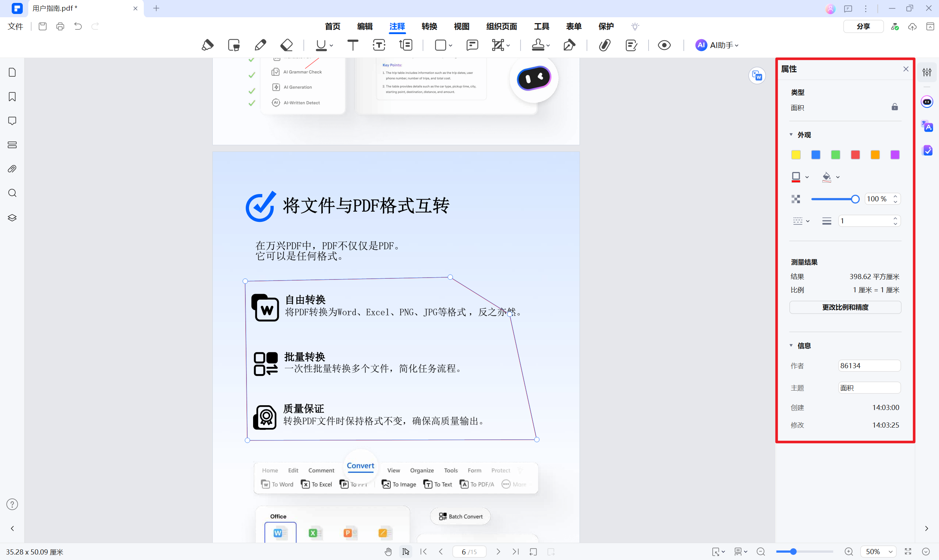Open the signature pen tool
Screen dimensions: 939x560
(569, 45)
